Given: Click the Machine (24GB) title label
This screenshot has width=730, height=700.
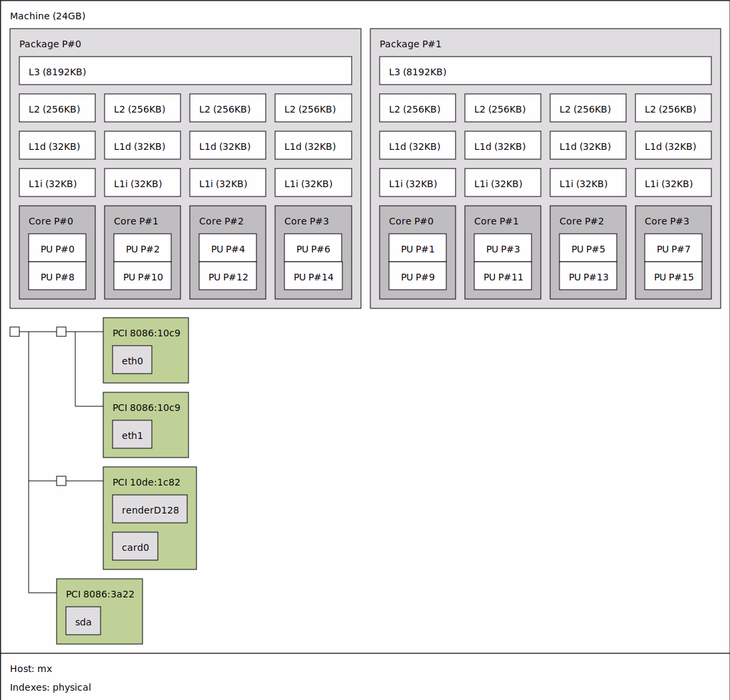Looking at the screenshot, I should tap(47, 16).
